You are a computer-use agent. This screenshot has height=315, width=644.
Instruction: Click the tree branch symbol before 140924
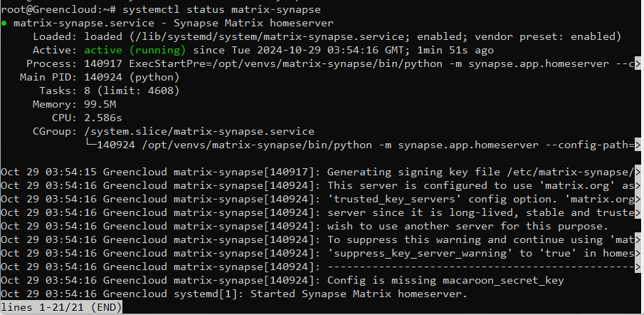coord(90,144)
